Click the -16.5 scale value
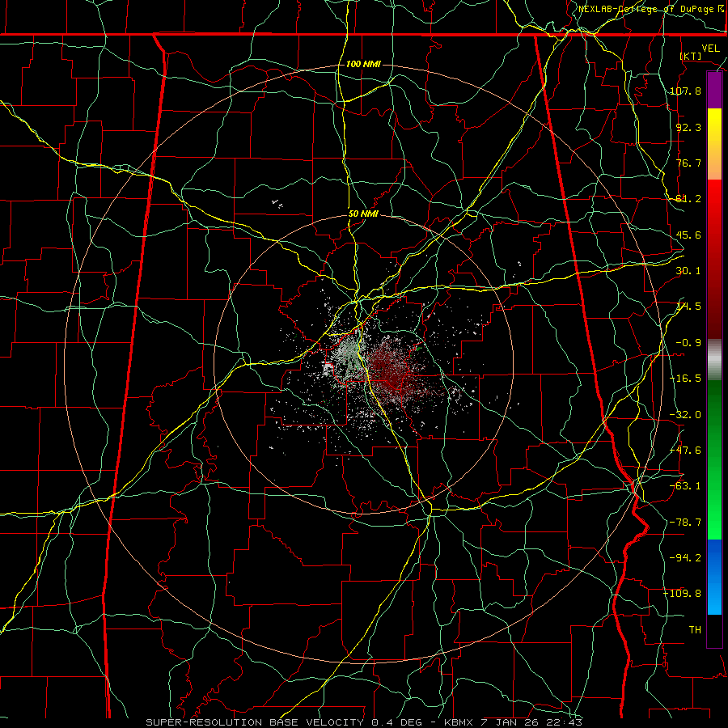728x728 pixels. 685,379
